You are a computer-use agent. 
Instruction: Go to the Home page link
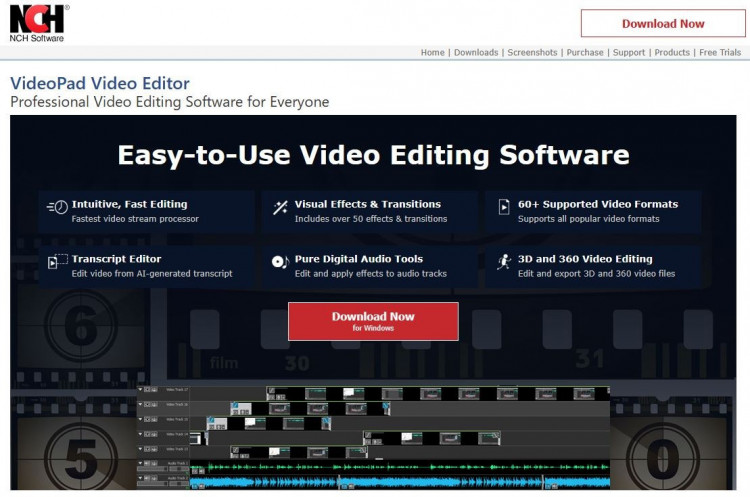432,53
